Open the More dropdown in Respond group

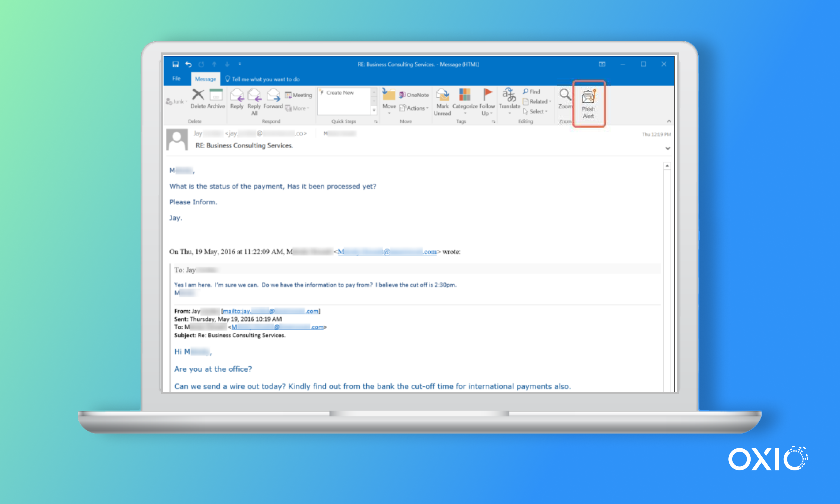pyautogui.click(x=297, y=108)
